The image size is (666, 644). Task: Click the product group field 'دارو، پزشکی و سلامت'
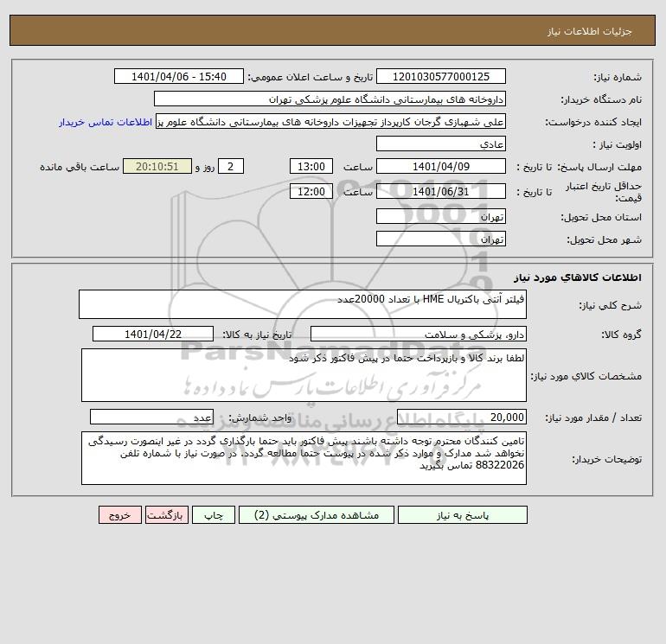coord(419,334)
